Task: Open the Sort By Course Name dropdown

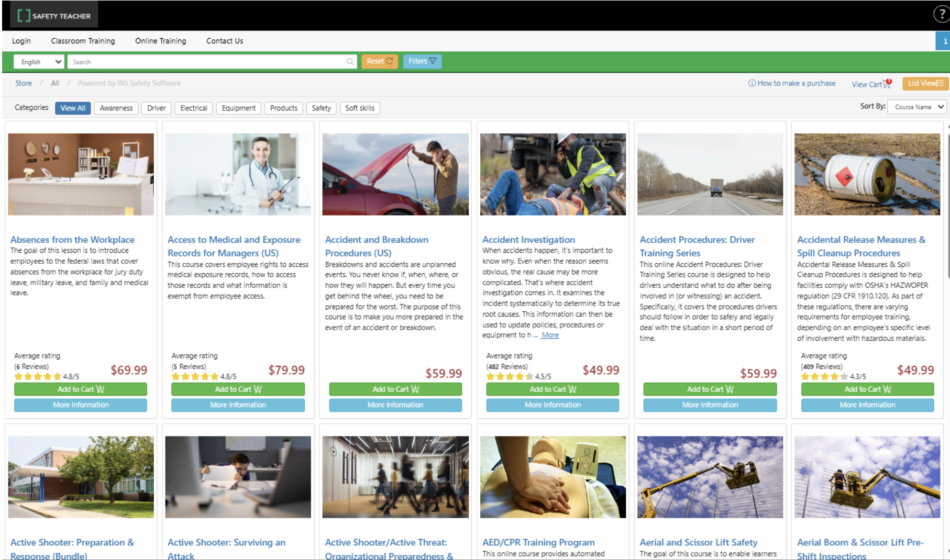Action: (x=918, y=107)
